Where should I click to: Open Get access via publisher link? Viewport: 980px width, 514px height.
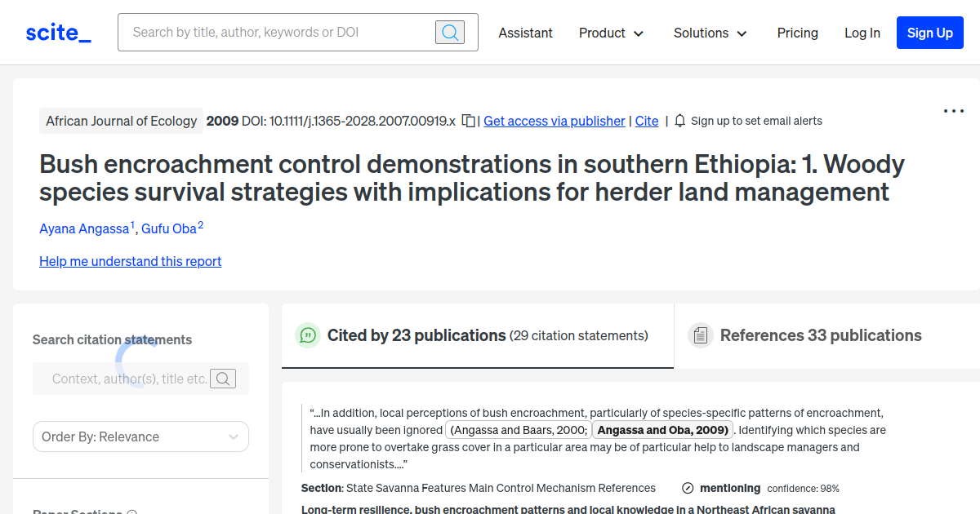[554, 121]
